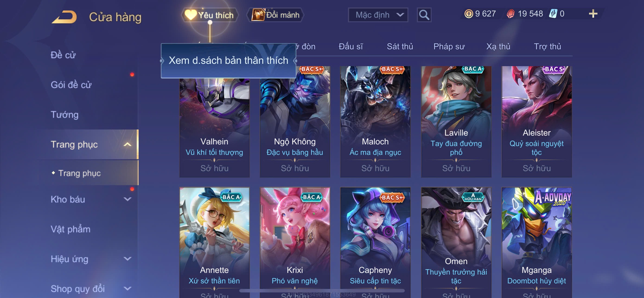Viewport: 644px width, 298px height.
Task: Tap the gold coin balance icon
Action: point(469,14)
